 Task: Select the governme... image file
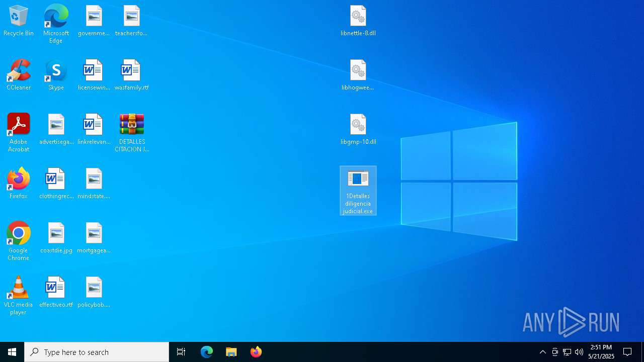pyautogui.click(x=94, y=21)
